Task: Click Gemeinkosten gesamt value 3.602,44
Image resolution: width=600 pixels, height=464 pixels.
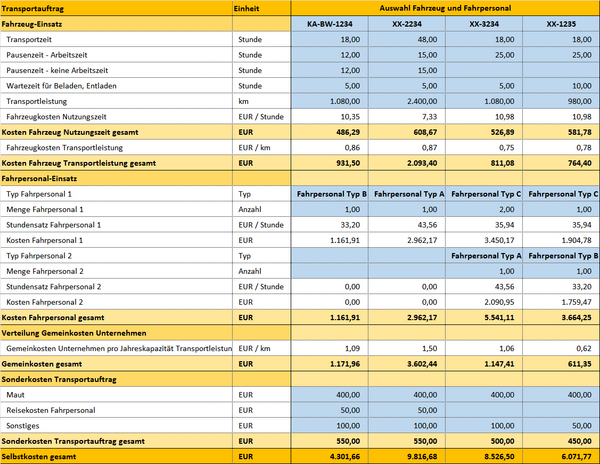Action: (407, 364)
